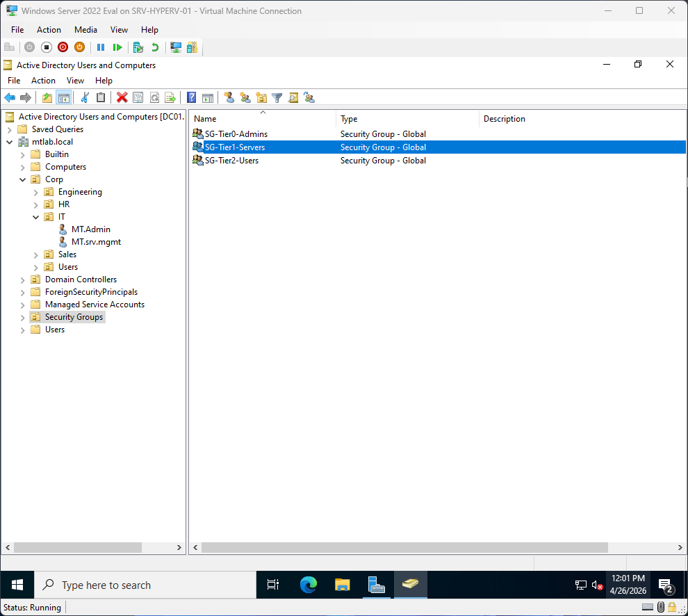Collapse the IT OU
The width and height of the screenshot is (688, 616).
[x=35, y=217]
